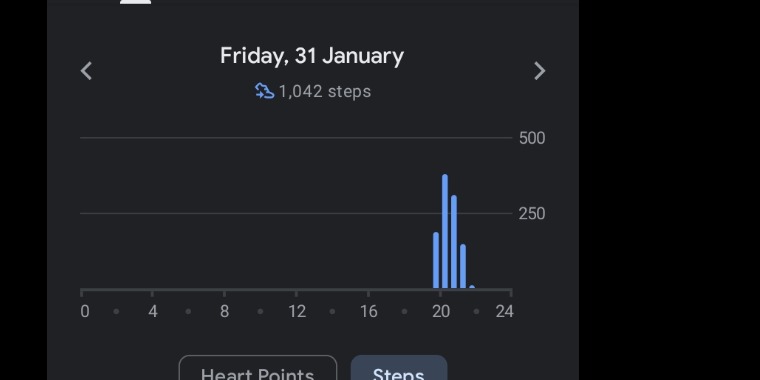Tap the second tallest blue bar
760x380 pixels.
click(454, 242)
